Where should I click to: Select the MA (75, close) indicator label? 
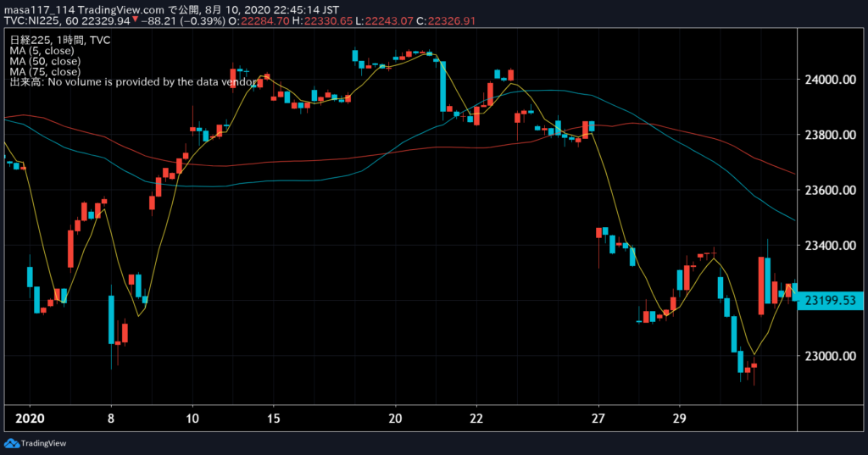(x=45, y=71)
